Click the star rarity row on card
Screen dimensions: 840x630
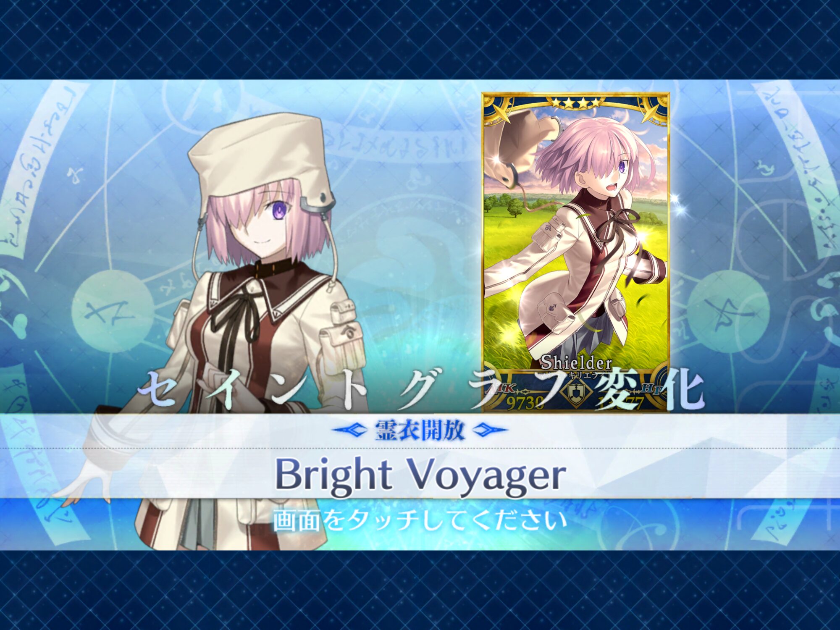click(576, 102)
